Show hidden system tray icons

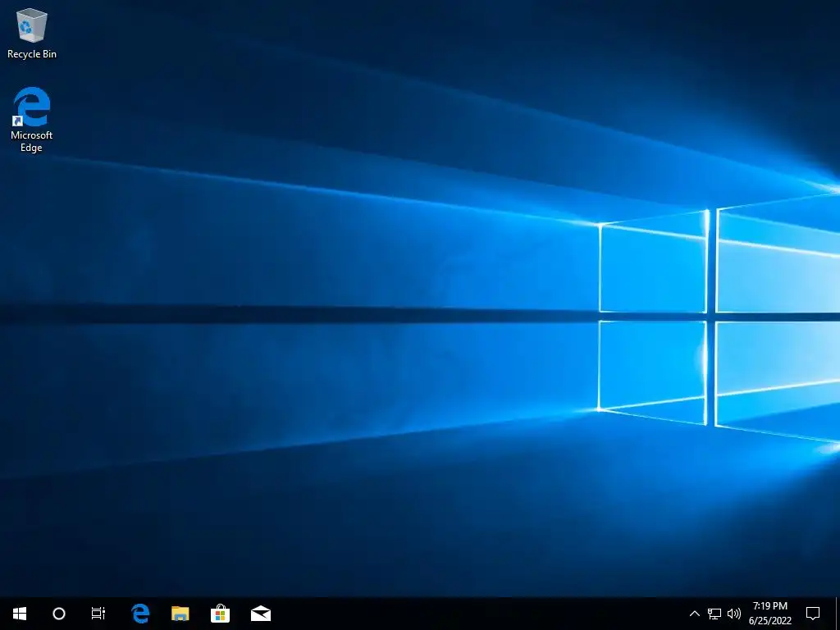tap(694, 614)
